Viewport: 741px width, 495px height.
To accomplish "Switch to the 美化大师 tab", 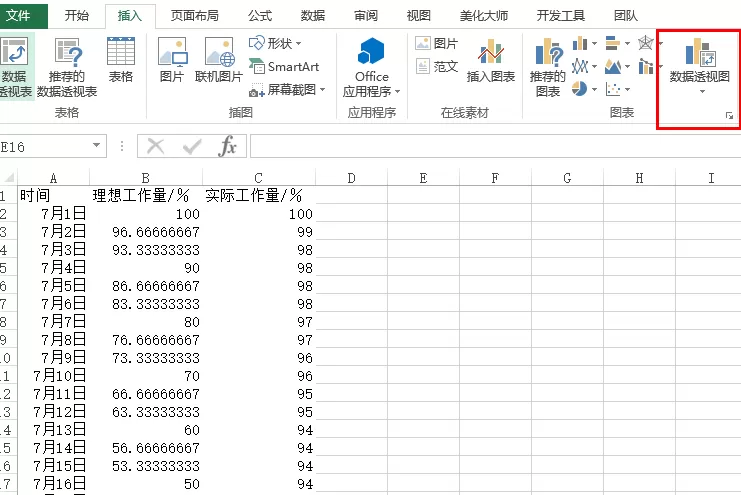I will [x=483, y=16].
